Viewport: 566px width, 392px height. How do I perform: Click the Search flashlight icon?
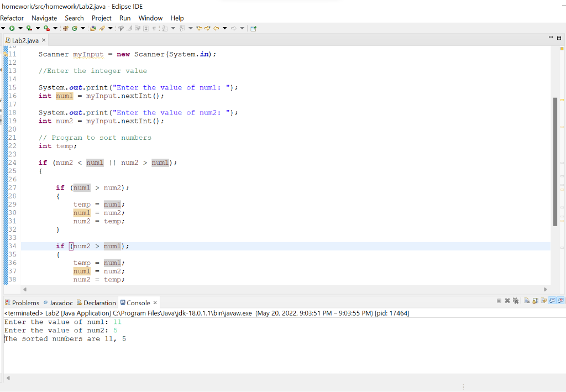point(102,28)
